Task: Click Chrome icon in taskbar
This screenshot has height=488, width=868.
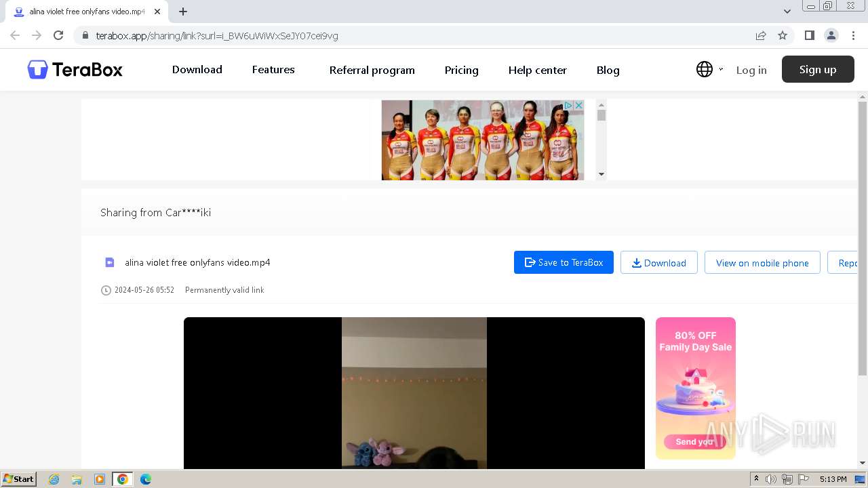Action: click(123, 479)
